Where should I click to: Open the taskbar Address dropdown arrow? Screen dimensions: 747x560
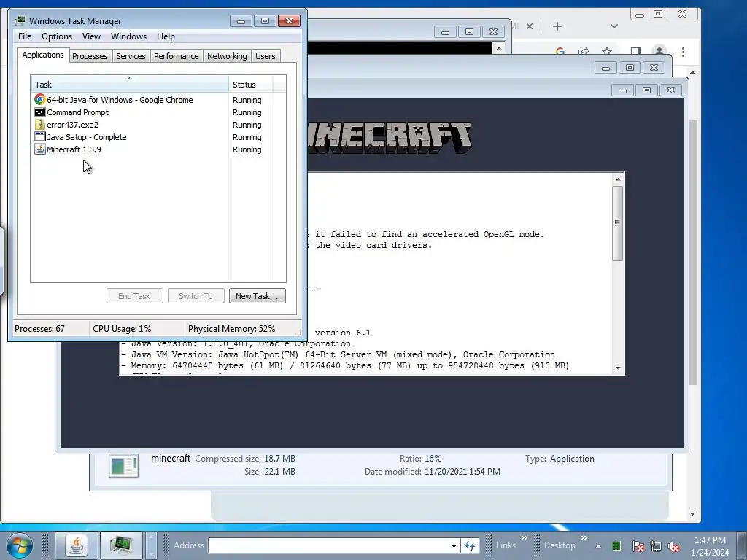(x=454, y=545)
